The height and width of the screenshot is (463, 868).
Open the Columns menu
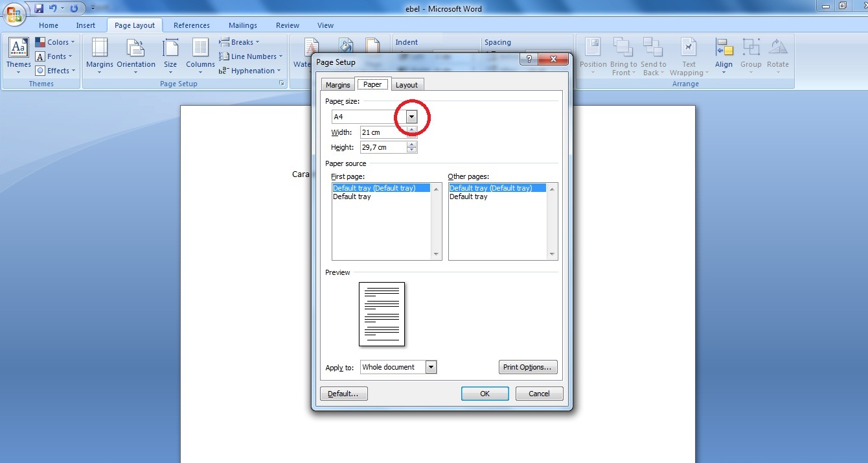pyautogui.click(x=200, y=56)
